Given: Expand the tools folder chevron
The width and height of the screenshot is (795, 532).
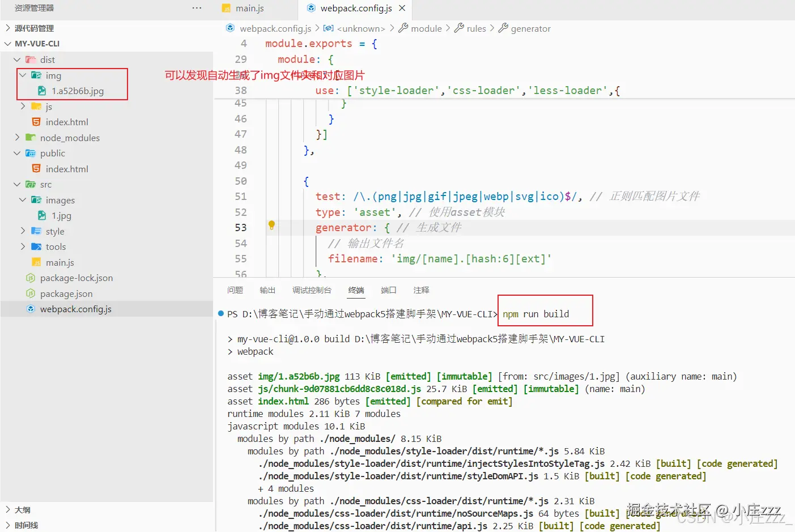Looking at the screenshot, I should 23,246.
